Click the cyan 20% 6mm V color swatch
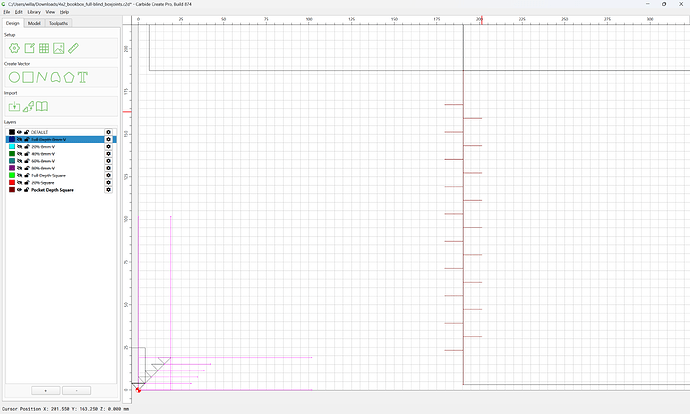The image size is (690, 414). coord(12,147)
